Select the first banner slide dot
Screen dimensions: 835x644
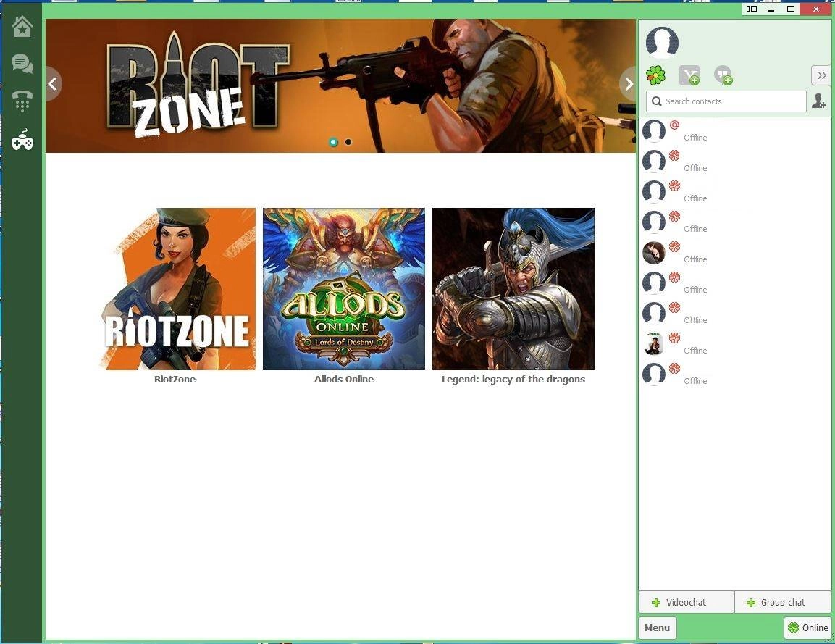[333, 142]
